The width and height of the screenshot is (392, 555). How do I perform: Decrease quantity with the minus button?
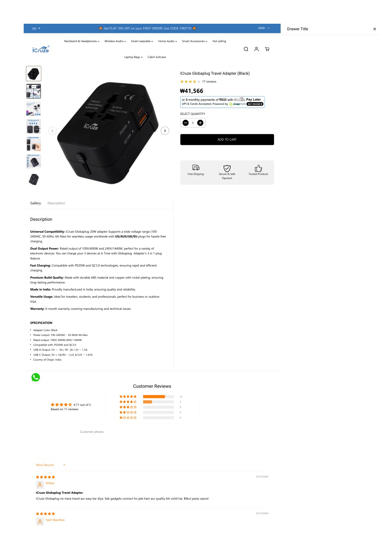[186, 123]
